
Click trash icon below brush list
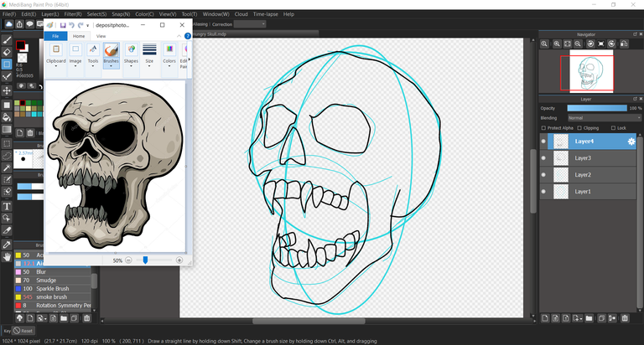click(x=86, y=318)
